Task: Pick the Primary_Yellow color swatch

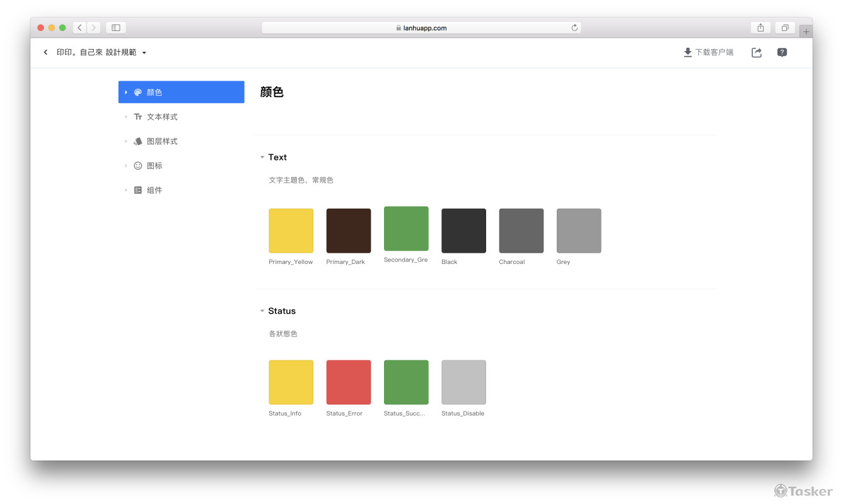Action: pyautogui.click(x=291, y=231)
